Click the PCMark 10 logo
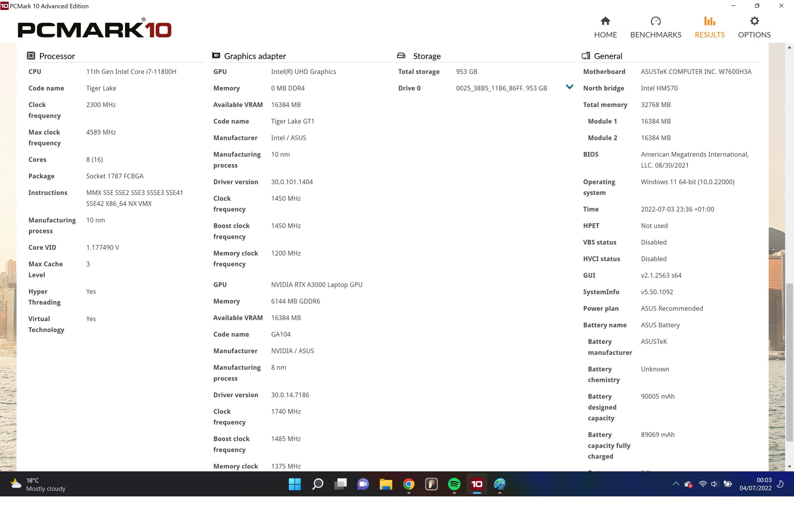Image resolution: width=794 pixels, height=532 pixels. [95, 29]
